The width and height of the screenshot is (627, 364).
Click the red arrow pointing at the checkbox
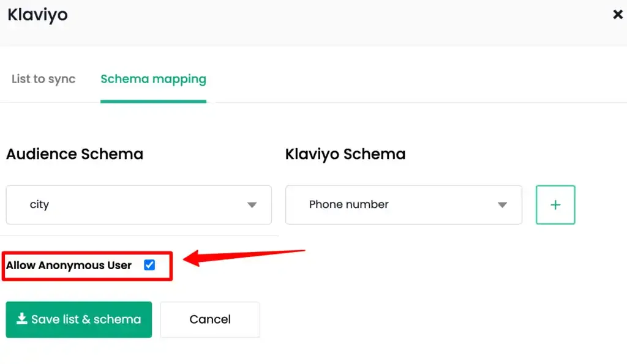[244, 258]
